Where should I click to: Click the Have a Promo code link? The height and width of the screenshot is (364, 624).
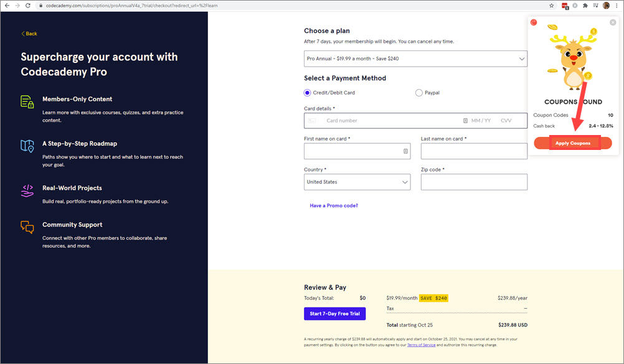[x=334, y=206]
